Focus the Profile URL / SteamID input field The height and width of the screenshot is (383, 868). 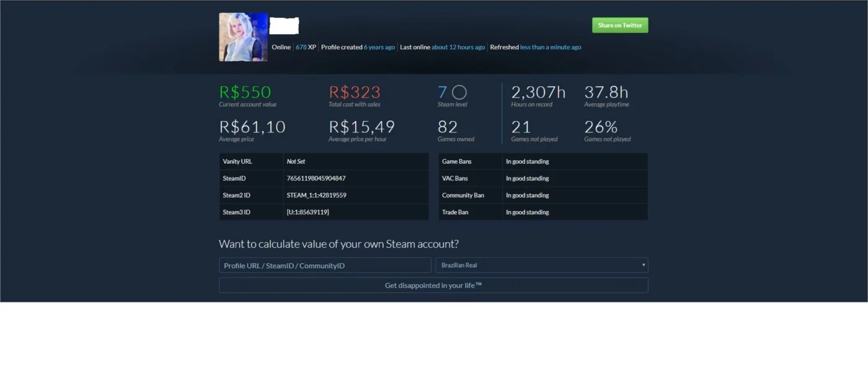click(325, 265)
